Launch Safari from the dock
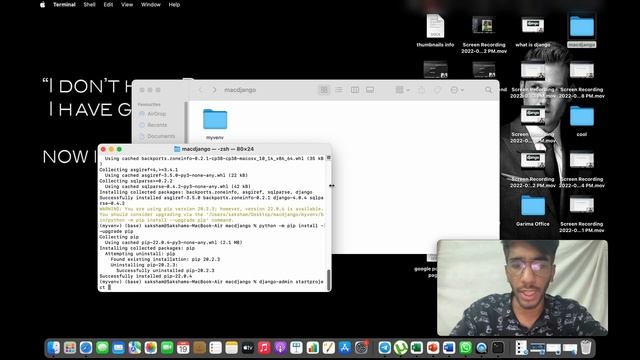The image size is (640, 360). click(x=86, y=348)
